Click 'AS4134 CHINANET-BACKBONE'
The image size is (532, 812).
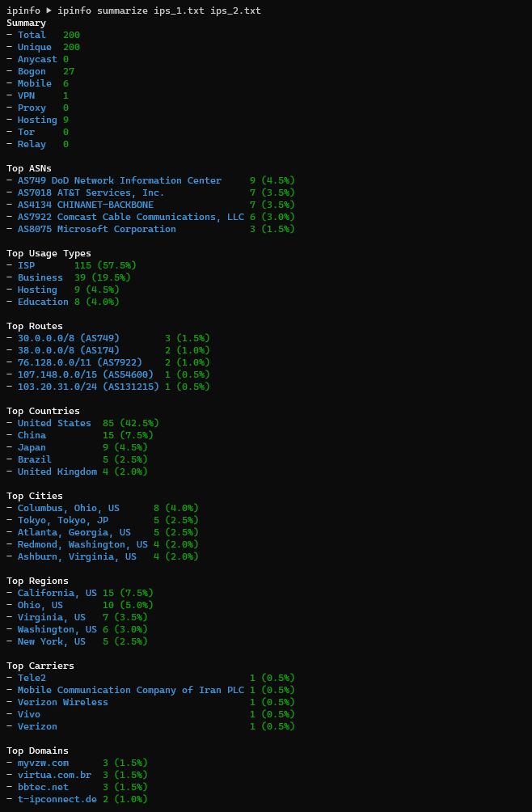click(x=86, y=205)
